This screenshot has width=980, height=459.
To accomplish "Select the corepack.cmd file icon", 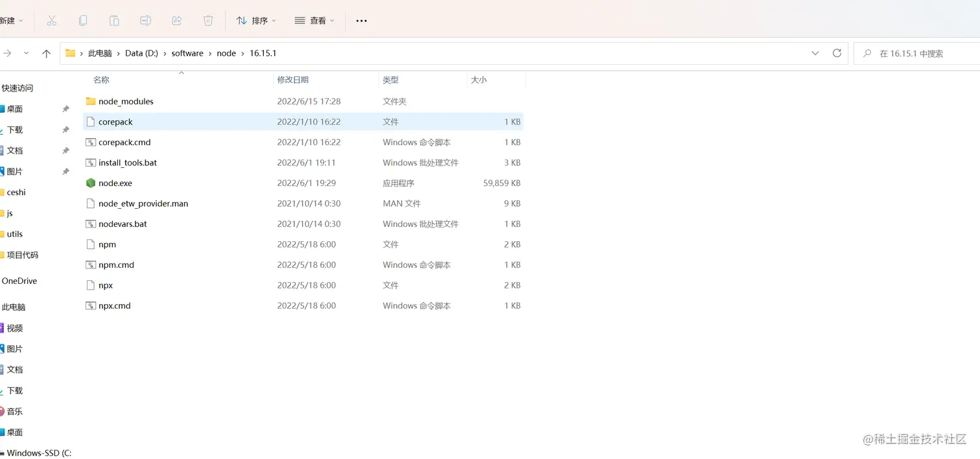I will tap(91, 142).
